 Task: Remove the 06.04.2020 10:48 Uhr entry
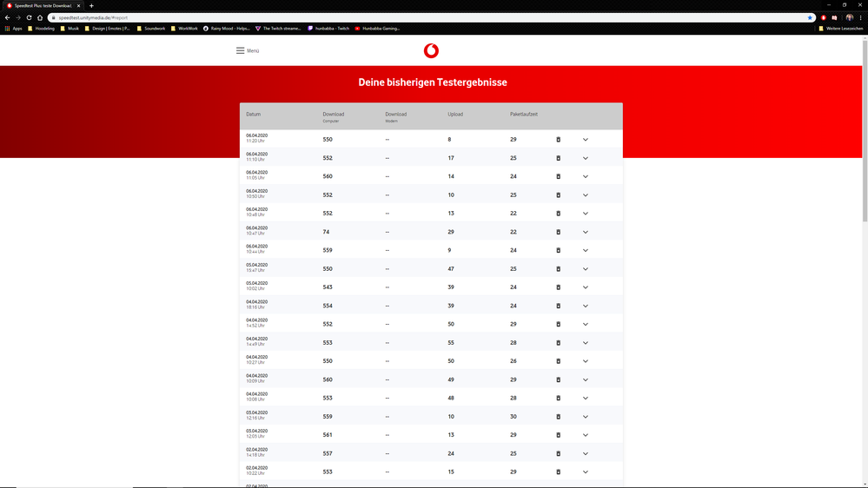(x=558, y=214)
